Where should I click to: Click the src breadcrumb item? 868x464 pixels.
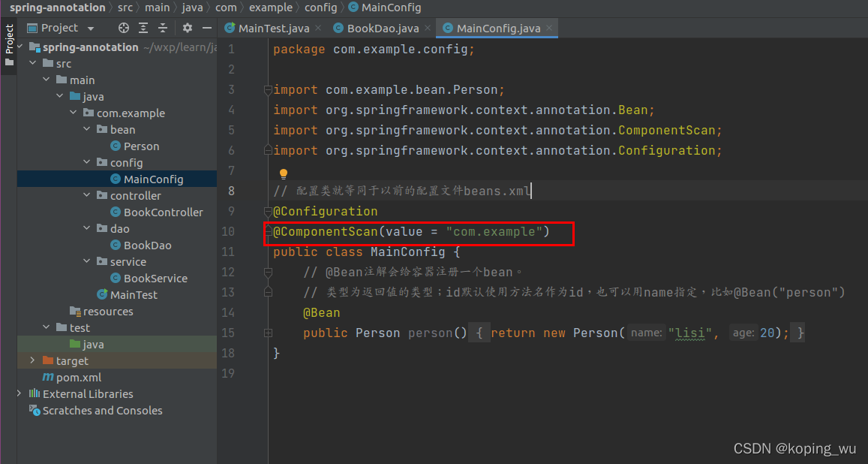coord(125,8)
